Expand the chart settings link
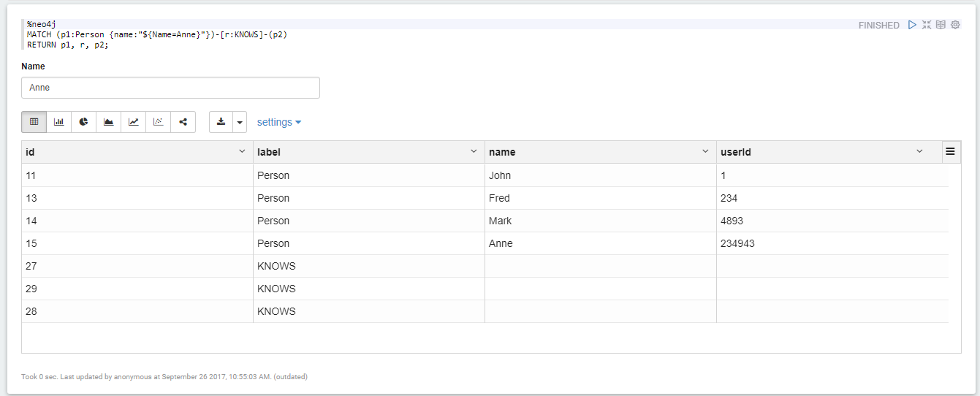The height and width of the screenshot is (396, 980). (279, 122)
